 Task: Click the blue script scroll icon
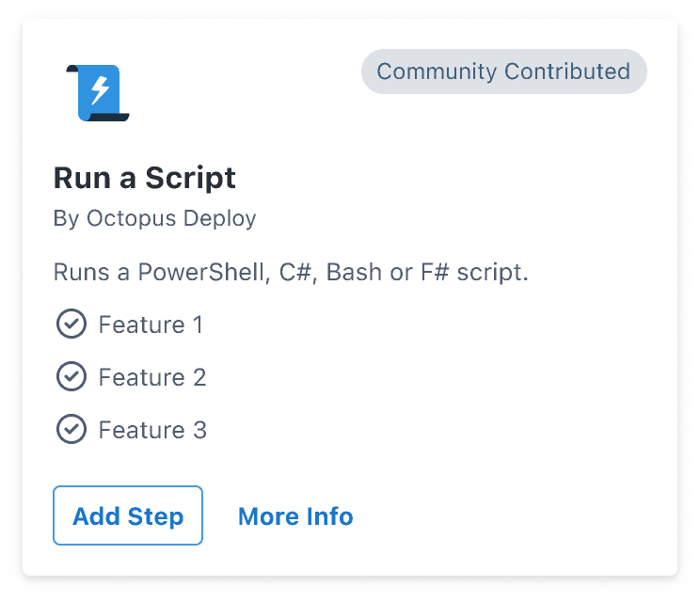point(101,92)
